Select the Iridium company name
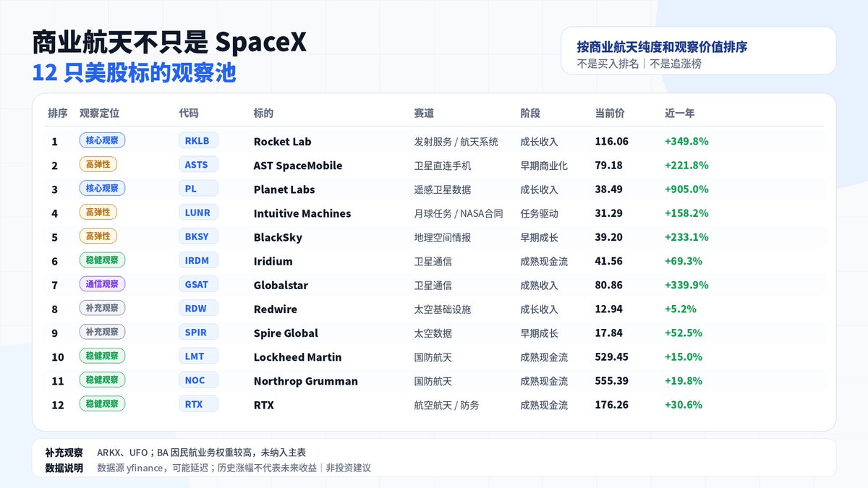Viewport: 868px width, 488px height. click(x=273, y=261)
